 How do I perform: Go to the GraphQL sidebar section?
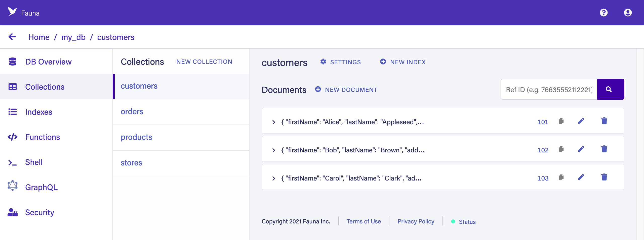pos(41,187)
